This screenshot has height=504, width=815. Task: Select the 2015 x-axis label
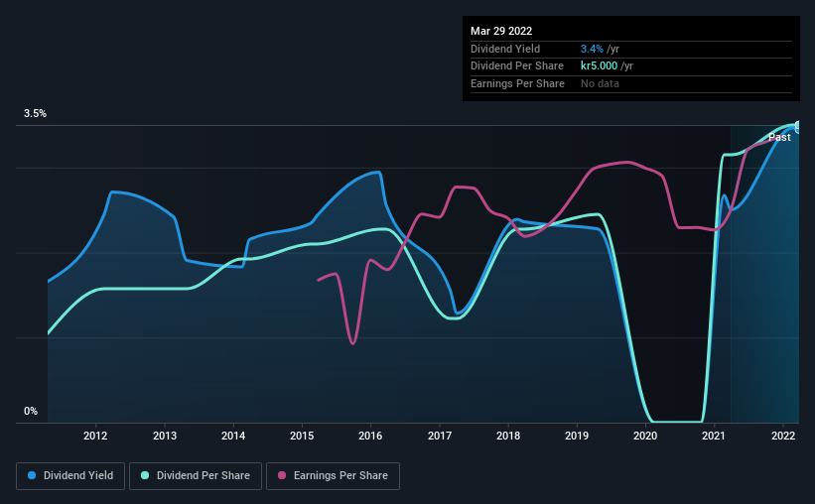pos(302,436)
